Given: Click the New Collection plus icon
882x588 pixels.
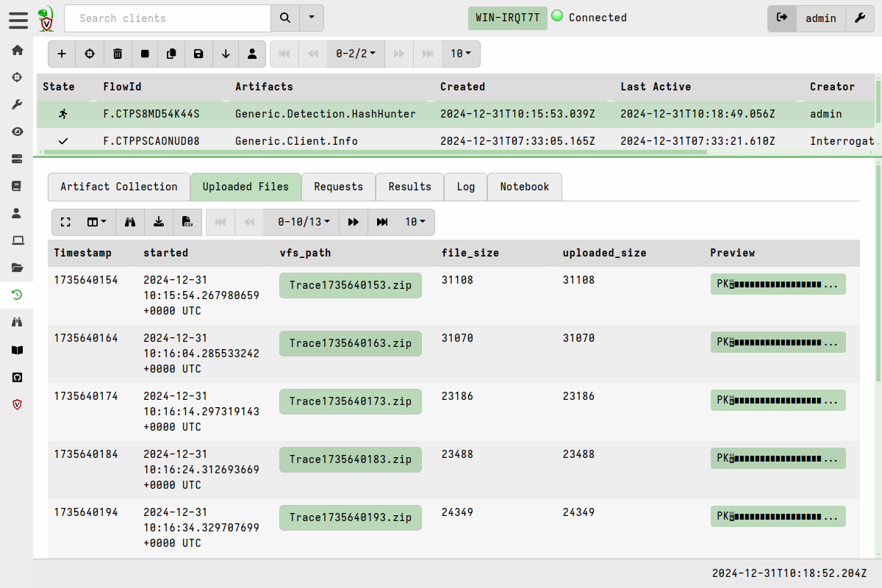Looking at the screenshot, I should click(x=62, y=54).
